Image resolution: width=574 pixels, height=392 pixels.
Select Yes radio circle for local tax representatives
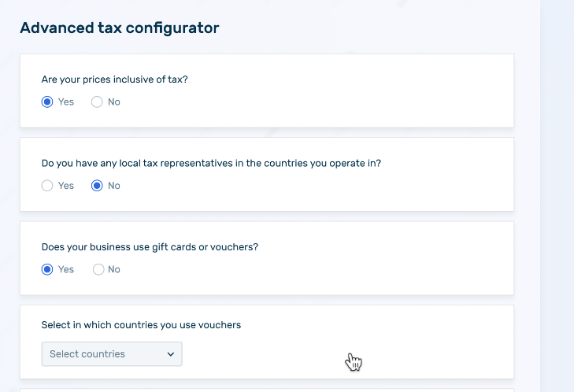47,186
